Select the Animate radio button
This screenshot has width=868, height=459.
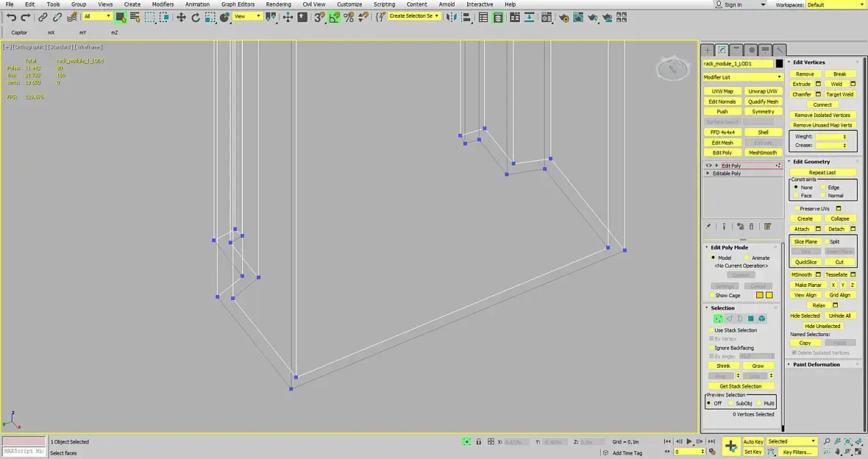(x=746, y=257)
